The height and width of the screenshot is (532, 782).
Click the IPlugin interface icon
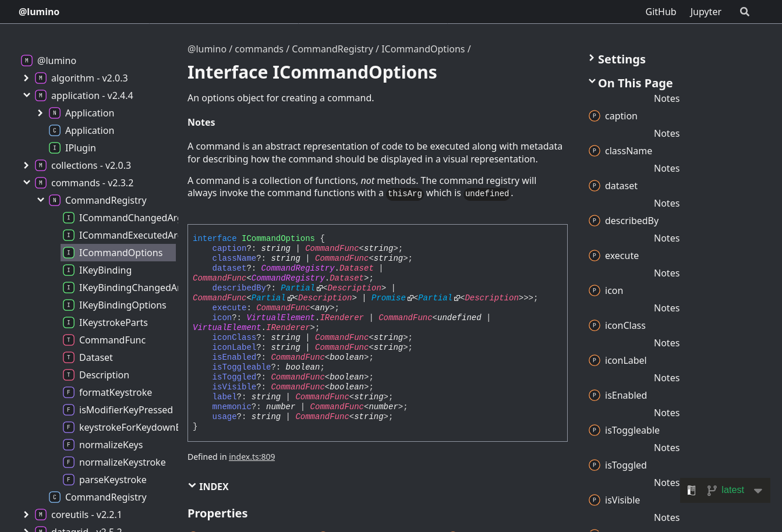click(54, 148)
